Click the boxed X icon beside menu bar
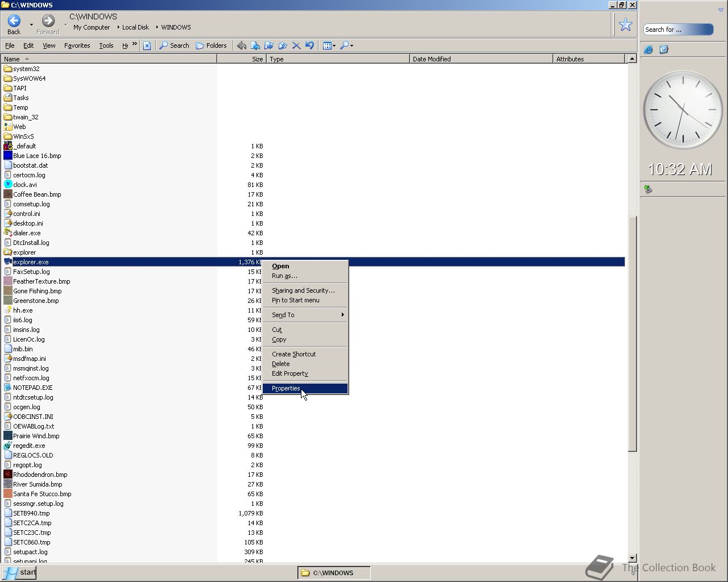Screen dimensions: 728x582 tap(147, 45)
